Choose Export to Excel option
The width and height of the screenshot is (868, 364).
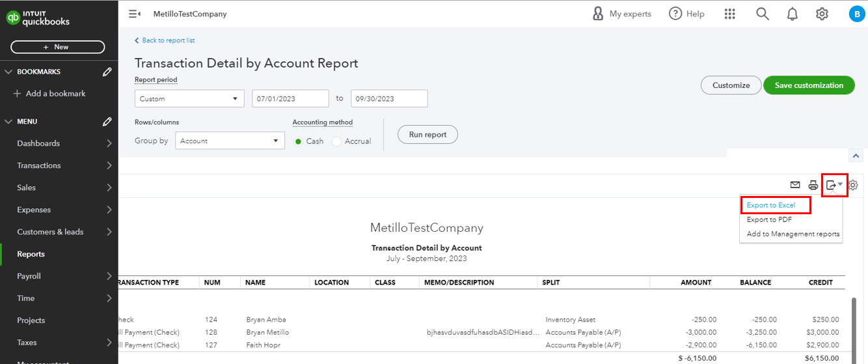771,205
